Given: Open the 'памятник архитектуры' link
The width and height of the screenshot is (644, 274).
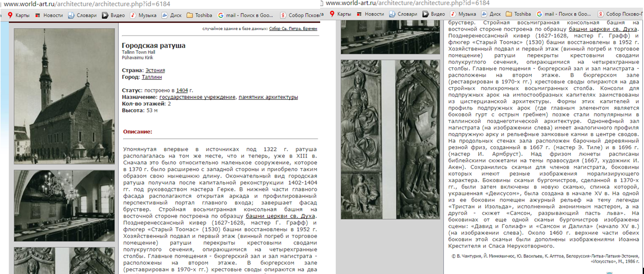Looking at the screenshot, I should [268, 97].
